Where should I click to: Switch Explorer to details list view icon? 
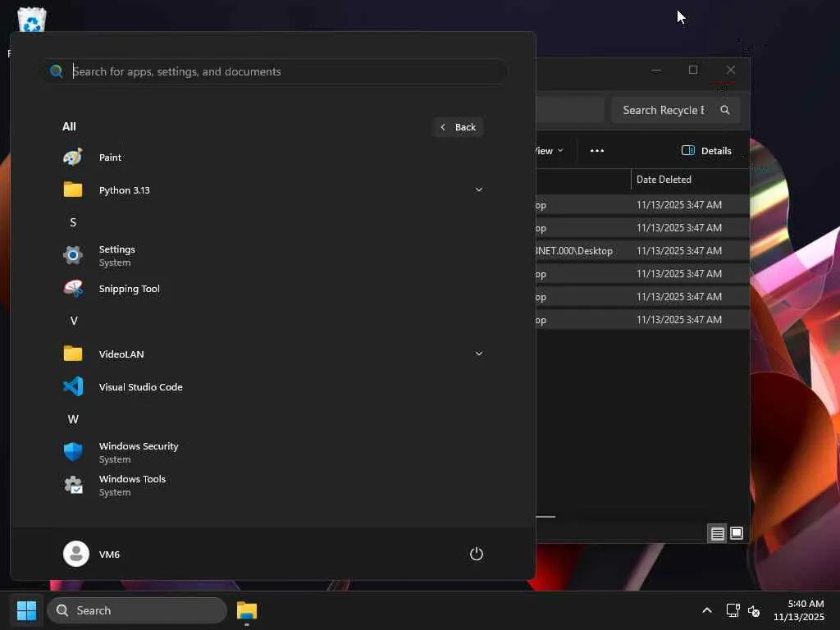717,533
